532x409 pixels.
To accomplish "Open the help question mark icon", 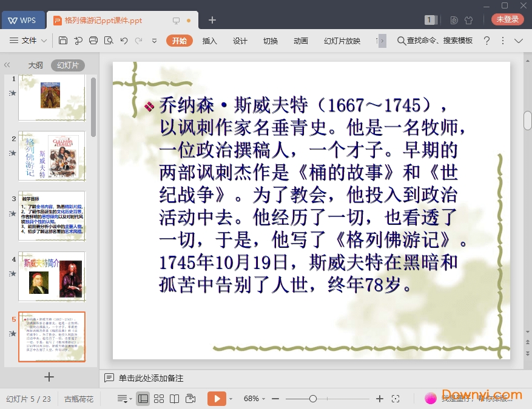I will tap(487, 41).
